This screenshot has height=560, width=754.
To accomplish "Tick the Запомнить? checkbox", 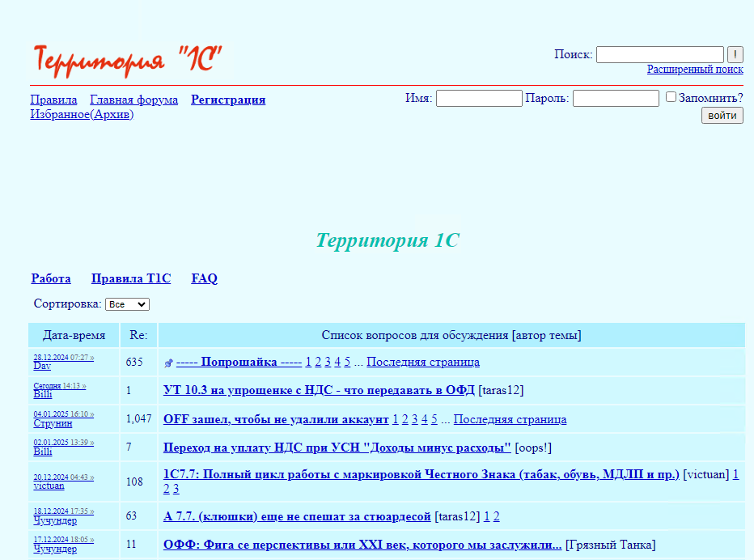I will tap(671, 97).
